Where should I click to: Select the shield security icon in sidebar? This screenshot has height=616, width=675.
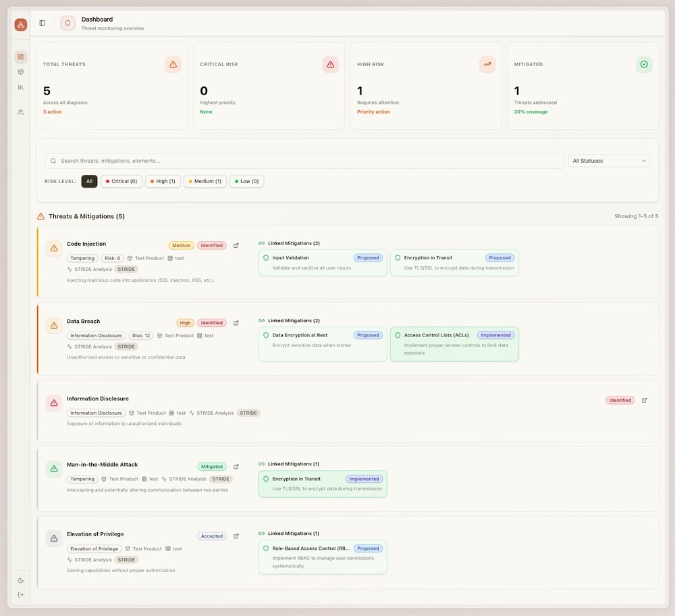(20, 72)
